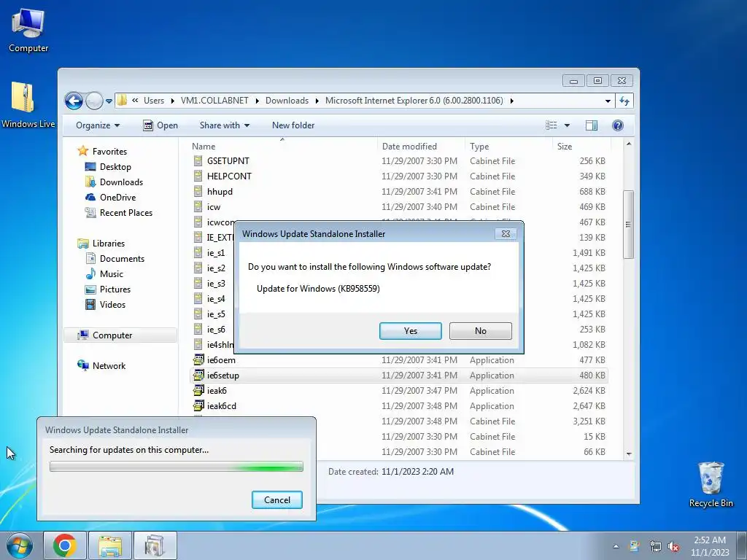Click the Explorer help icon

tap(617, 125)
